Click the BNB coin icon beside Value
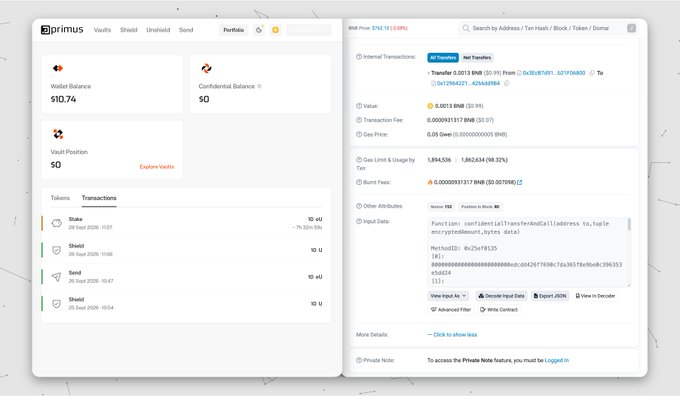This screenshot has height=396, width=680. coord(430,106)
